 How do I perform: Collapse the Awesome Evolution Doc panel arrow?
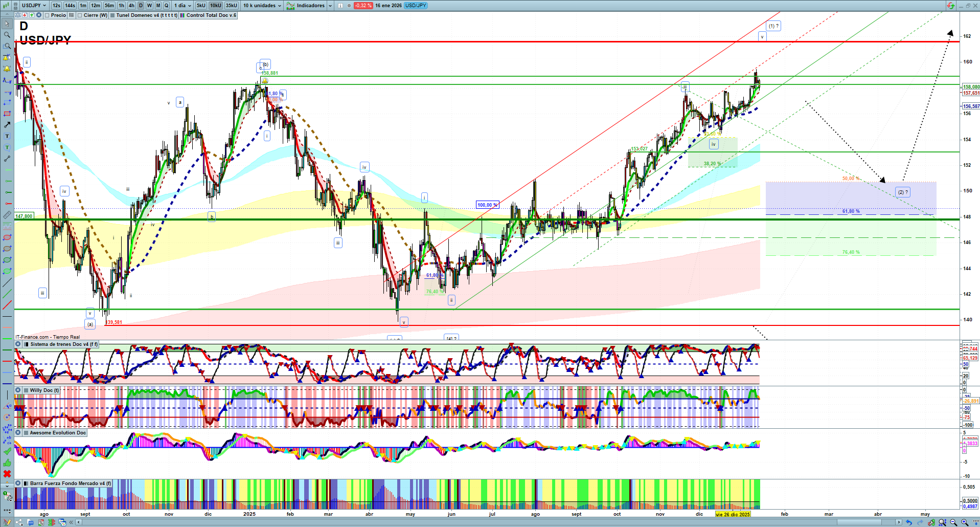(x=18, y=433)
